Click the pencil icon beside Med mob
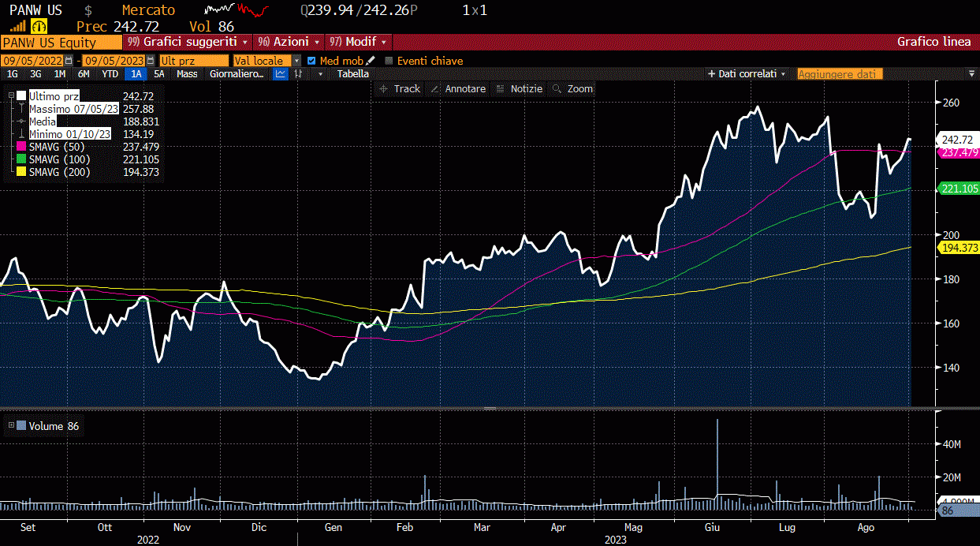 [371, 61]
